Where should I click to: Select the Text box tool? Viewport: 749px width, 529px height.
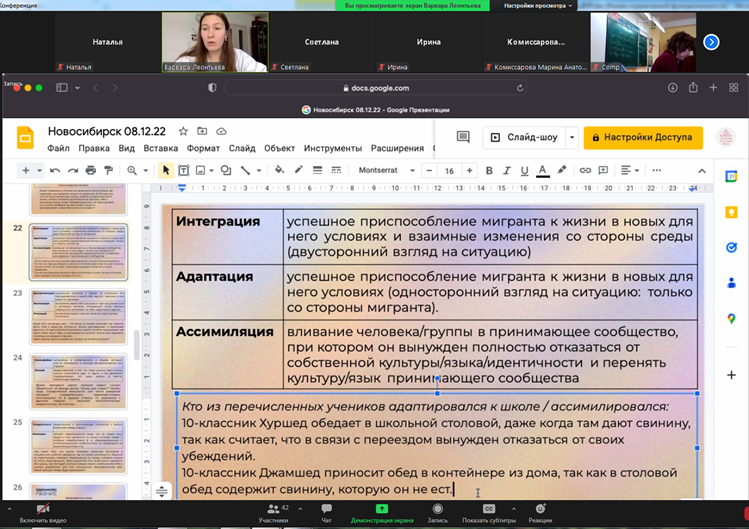tap(184, 171)
